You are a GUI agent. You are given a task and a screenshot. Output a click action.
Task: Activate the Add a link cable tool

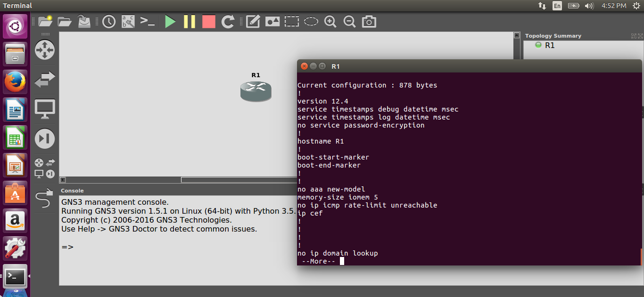(x=45, y=198)
